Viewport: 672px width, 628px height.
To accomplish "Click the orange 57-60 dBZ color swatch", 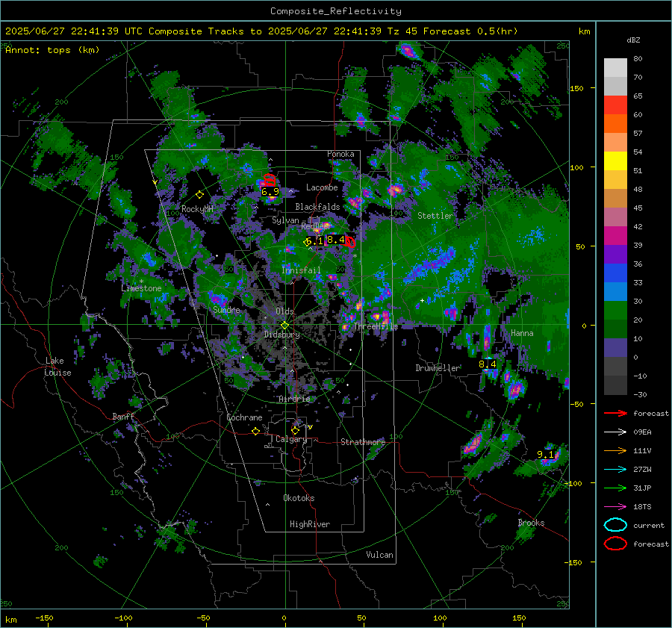I will (x=615, y=124).
